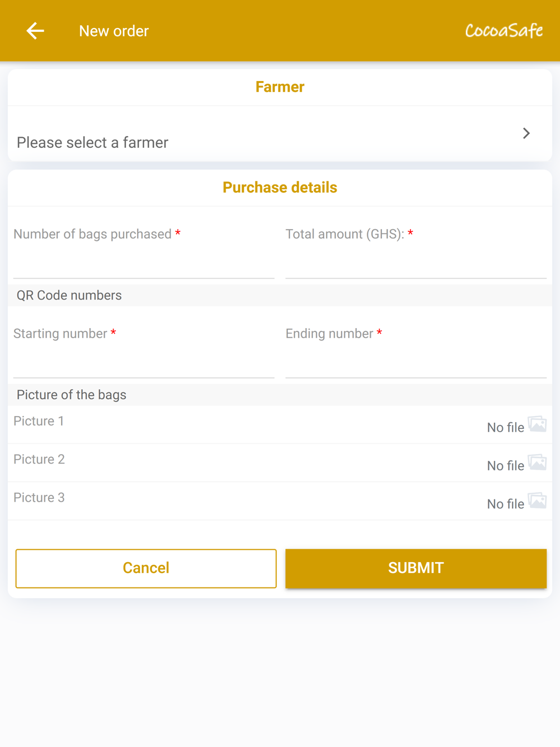This screenshot has width=560, height=747.
Task: Click the 'New order' page title
Action: (114, 31)
